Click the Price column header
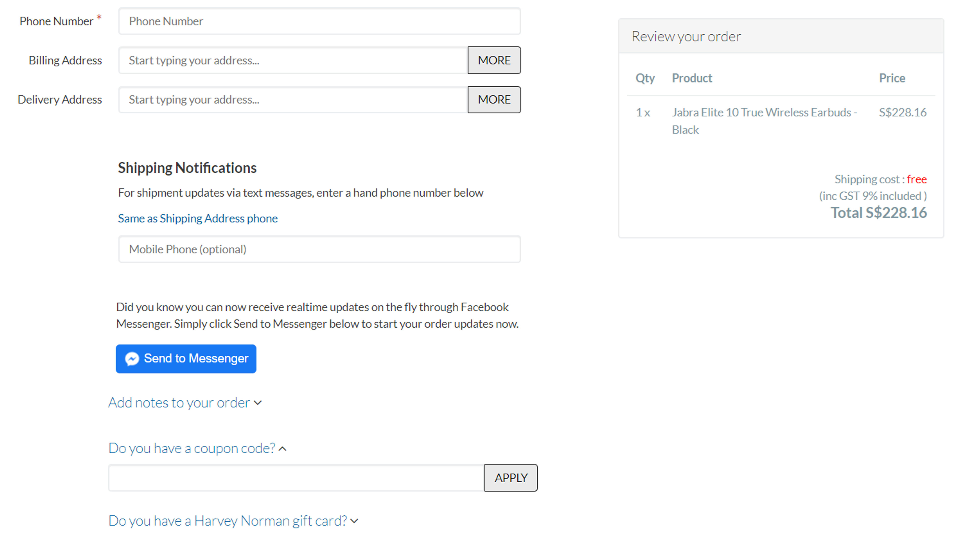 [892, 78]
